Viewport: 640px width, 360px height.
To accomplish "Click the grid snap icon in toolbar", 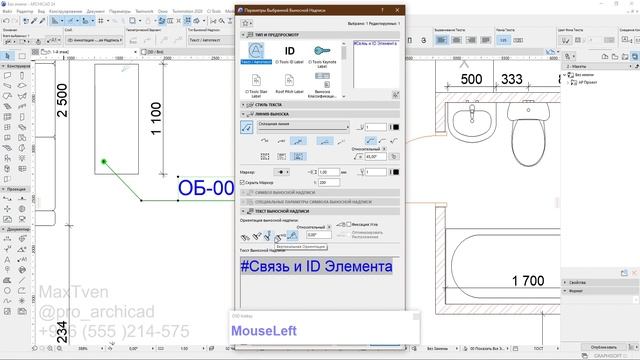I will point(100,21).
